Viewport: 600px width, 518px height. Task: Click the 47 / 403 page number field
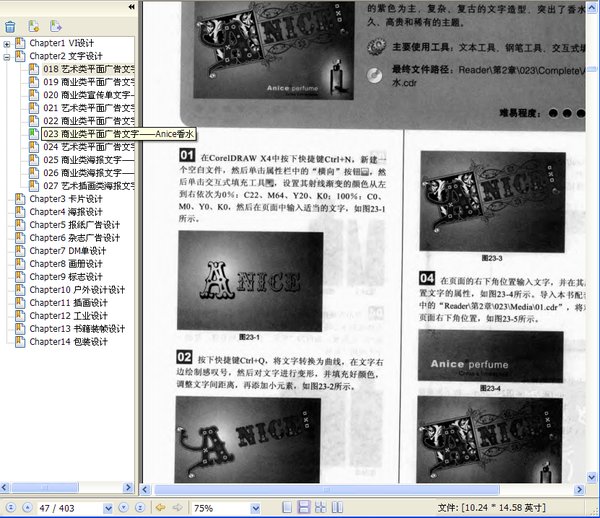coord(70,508)
